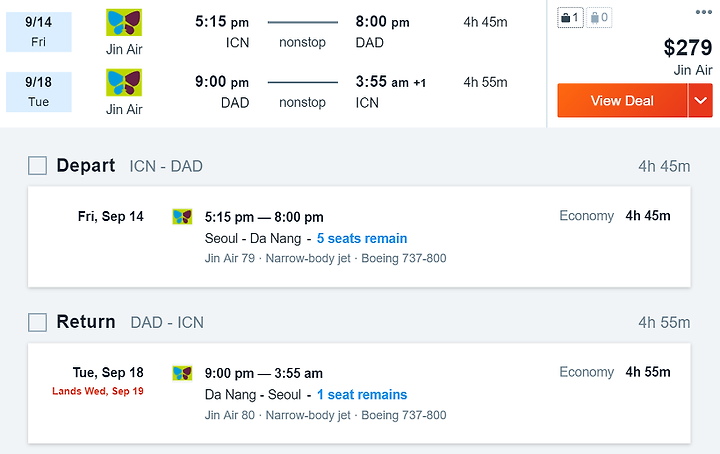
Task: Tick the Depart ICN - DAD checkbox
Action: (x=37, y=166)
